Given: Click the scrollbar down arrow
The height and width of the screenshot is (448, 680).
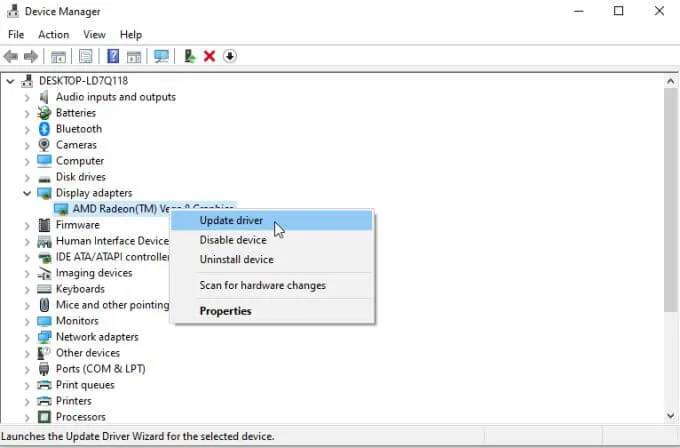Looking at the screenshot, I should [670, 416].
